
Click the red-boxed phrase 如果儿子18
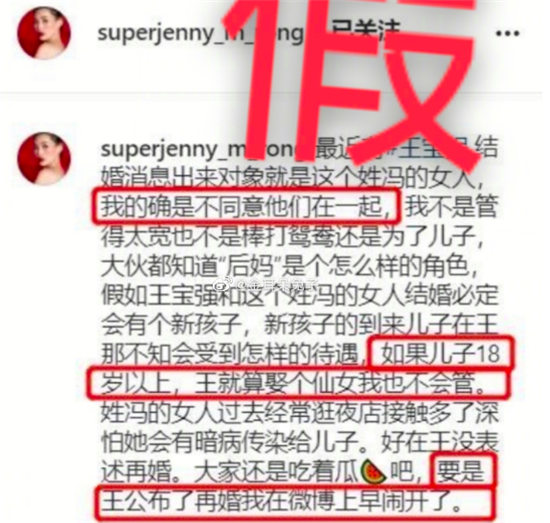(x=441, y=353)
